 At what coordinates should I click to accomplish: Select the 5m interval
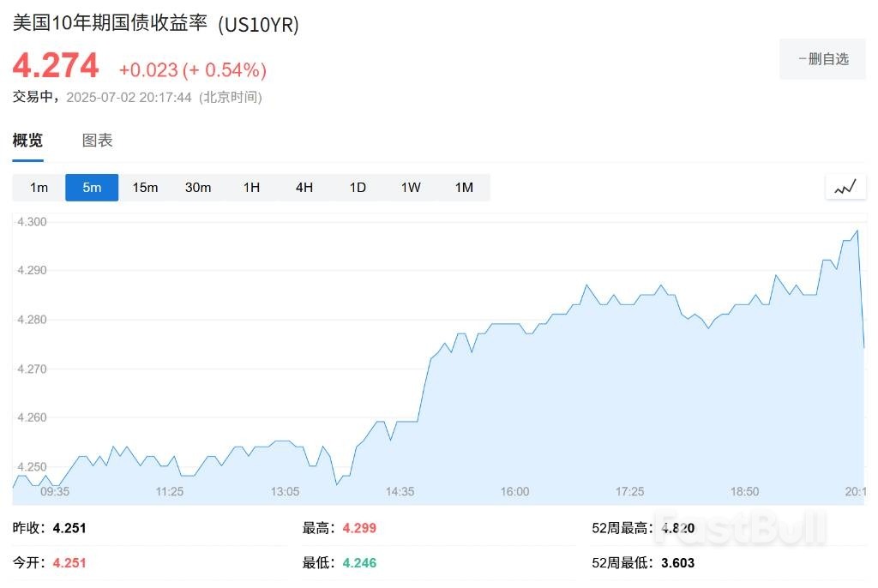point(92,188)
